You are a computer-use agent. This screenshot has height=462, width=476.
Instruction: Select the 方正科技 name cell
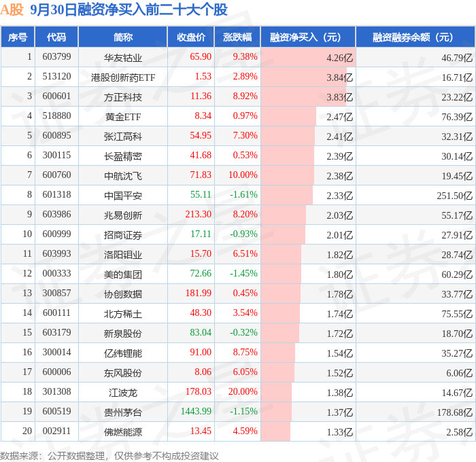coord(123,97)
